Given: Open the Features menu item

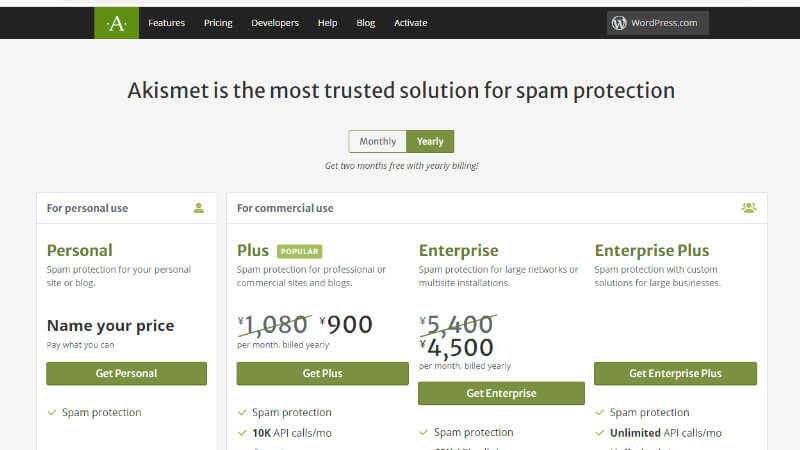Looking at the screenshot, I should [166, 23].
